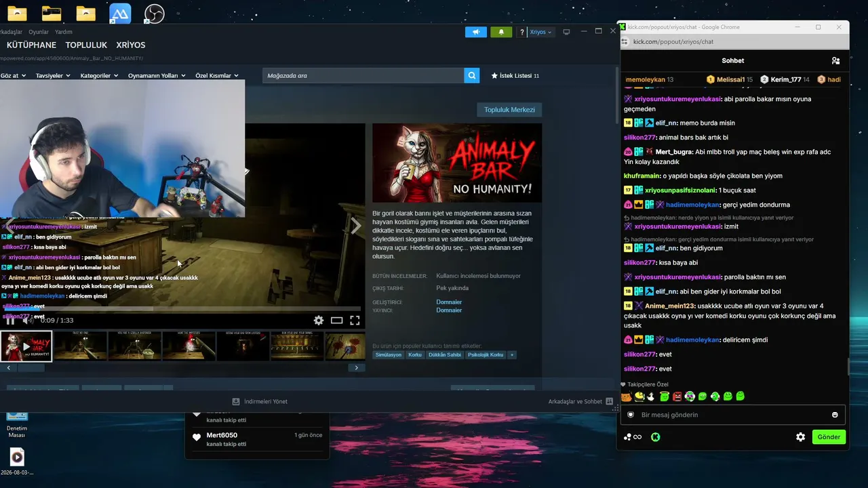The image size is (868, 488).
Task: Insert the green halo emote
Action: click(665, 396)
